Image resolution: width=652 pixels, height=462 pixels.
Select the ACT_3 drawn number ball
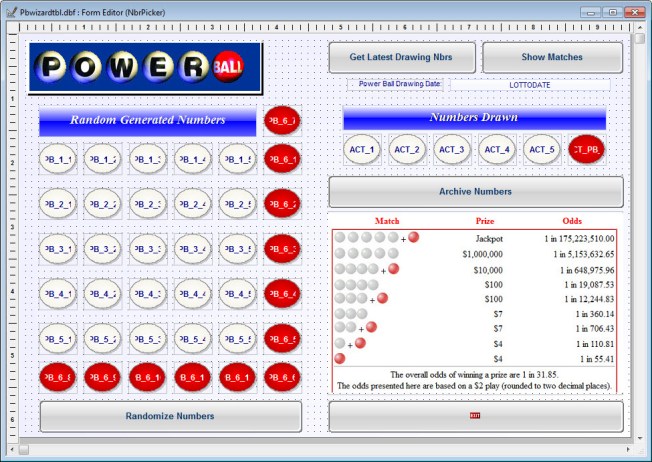(452, 149)
